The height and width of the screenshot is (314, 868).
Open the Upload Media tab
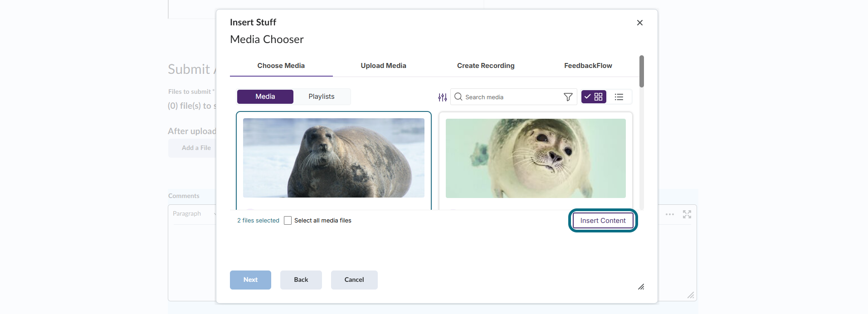pos(384,66)
